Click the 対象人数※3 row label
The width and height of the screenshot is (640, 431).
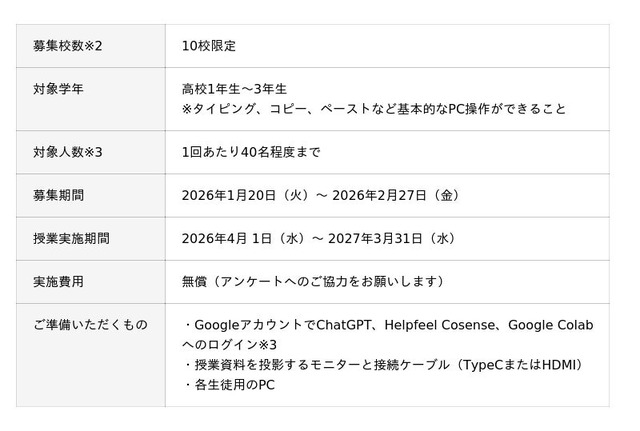[x=68, y=152]
